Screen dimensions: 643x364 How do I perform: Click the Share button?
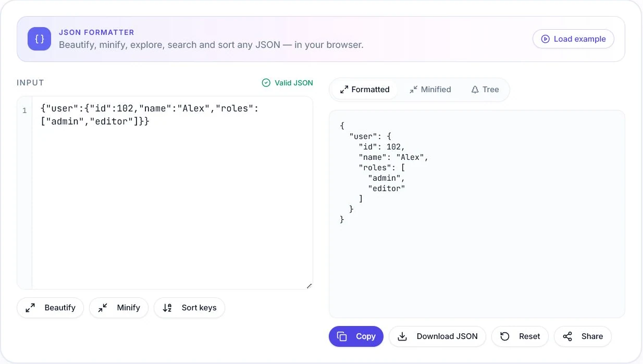pyautogui.click(x=583, y=336)
